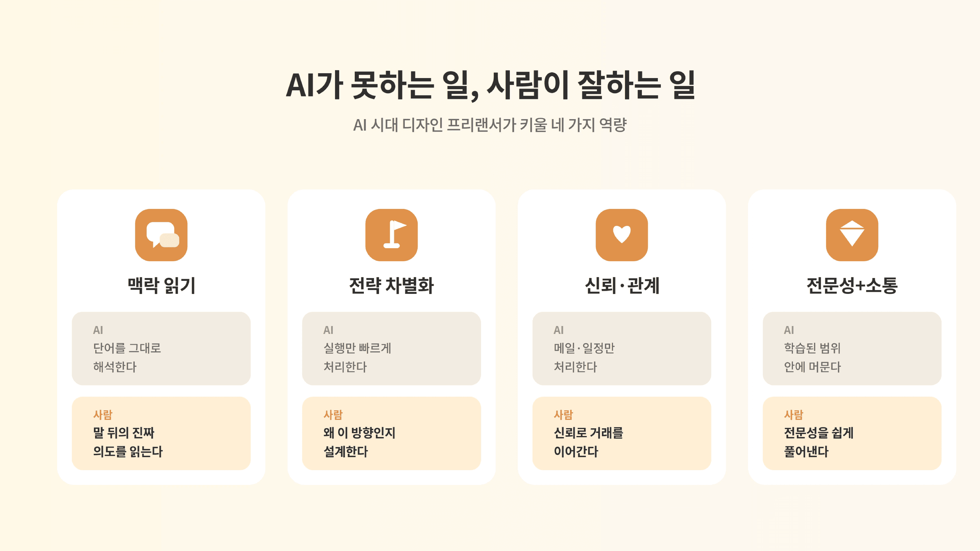Click the 사람 box saying 전문성을 쉽게 풀어낸다

click(x=852, y=433)
